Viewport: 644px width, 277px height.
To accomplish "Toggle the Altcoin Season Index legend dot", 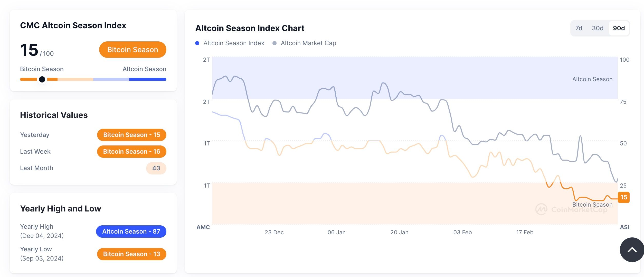I will click(x=197, y=43).
